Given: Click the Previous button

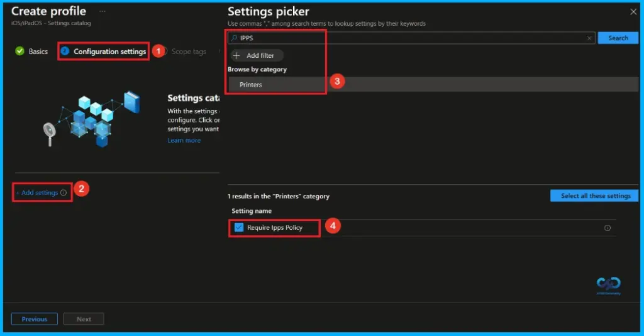Looking at the screenshot, I should pyautogui.click(x=35, y=319).
